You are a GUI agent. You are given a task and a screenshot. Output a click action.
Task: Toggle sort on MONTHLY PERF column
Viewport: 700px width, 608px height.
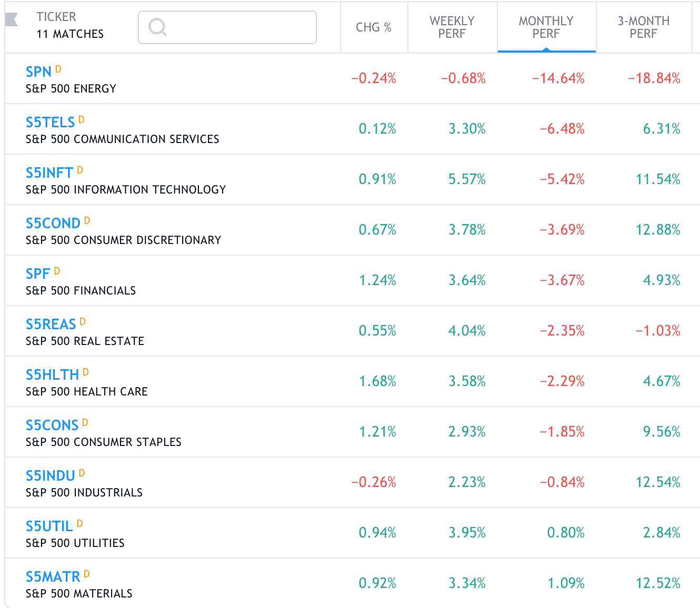tap(546, 27)
